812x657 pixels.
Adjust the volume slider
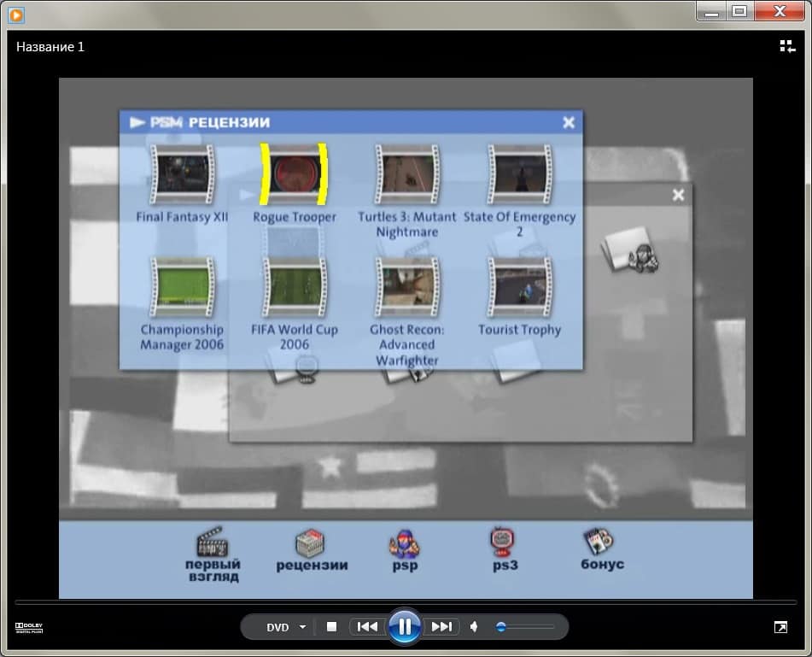pyautogui.click(x=523, y=627)
